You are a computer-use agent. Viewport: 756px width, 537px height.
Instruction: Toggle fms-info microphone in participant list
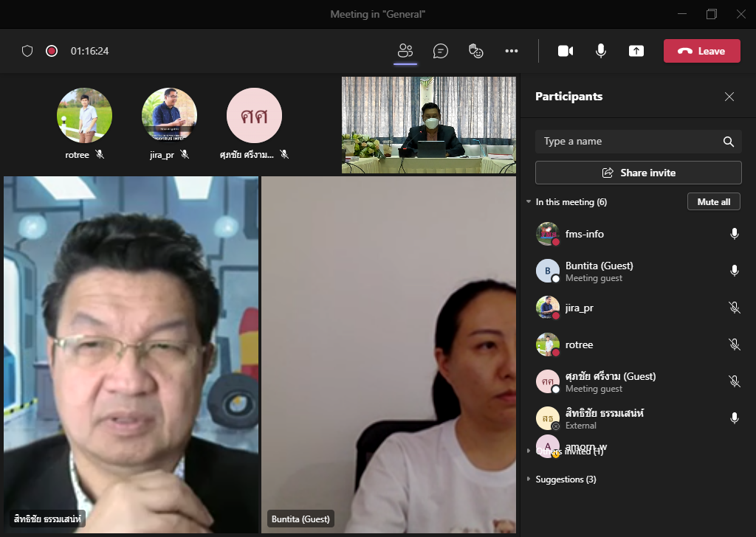point(734,234)
